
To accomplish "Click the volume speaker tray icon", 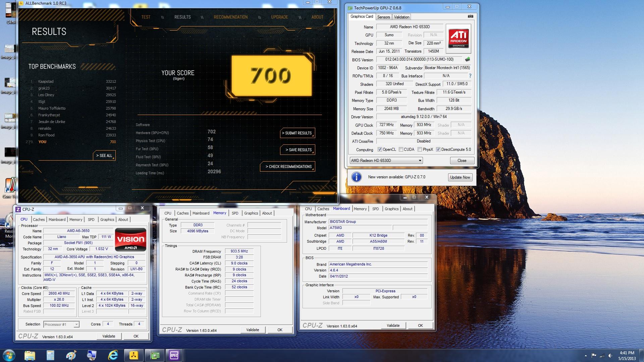I will coord(610,356).
